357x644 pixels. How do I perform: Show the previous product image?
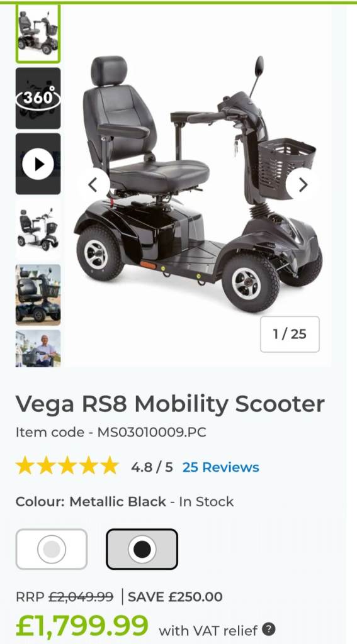click(x=93, y=185)
